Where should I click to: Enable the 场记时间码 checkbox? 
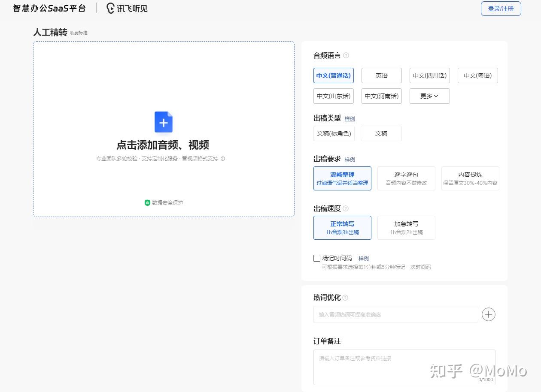tap(317, 258)
